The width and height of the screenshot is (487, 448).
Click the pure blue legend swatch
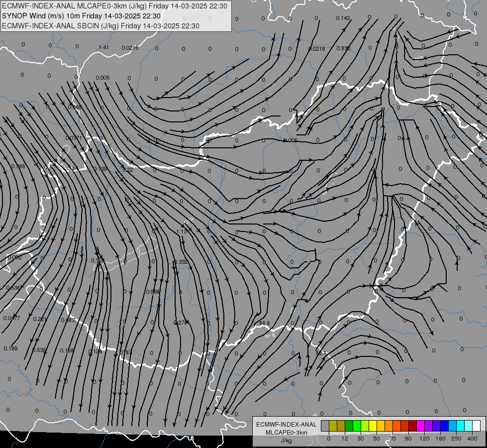[x=444, y=426]
